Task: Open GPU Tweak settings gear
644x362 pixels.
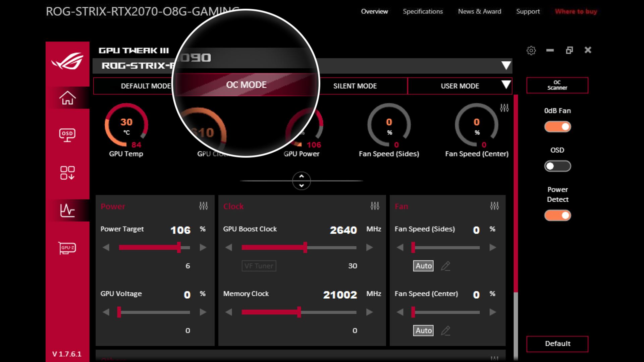Action: (531, 51)
